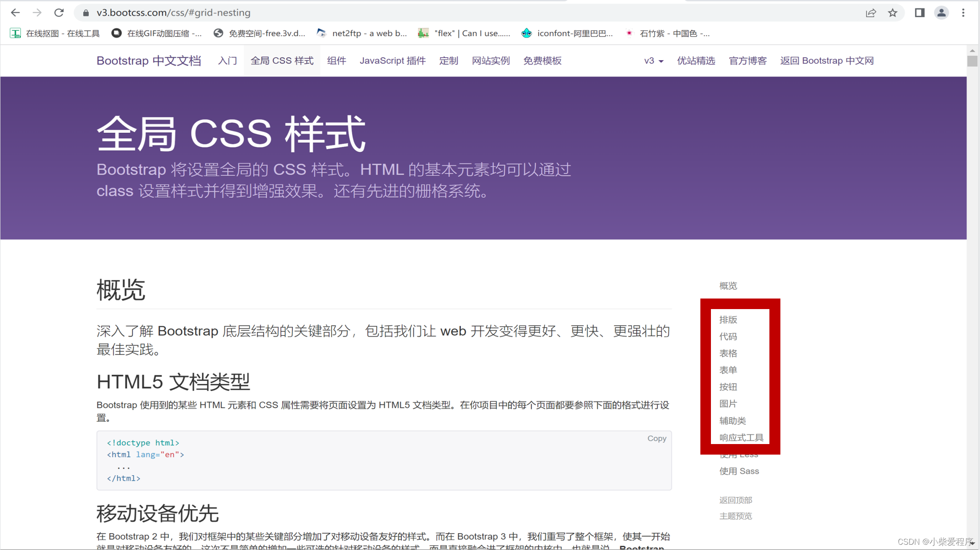Jump to 排版 in sidebar
The width and height of the screenshot is (980, 550).
pyautogui.click(x=728, y=320)
